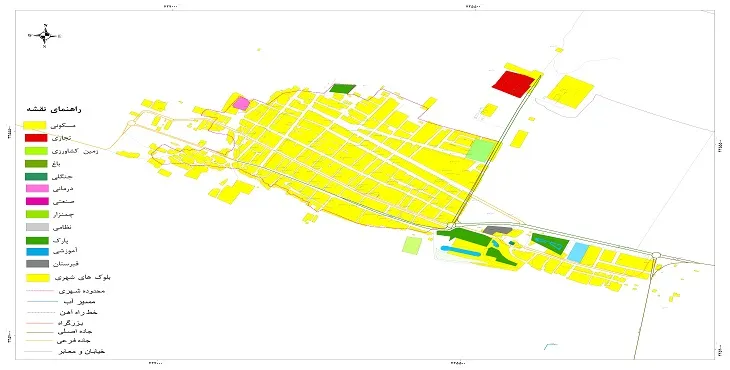The width and height of the screenshot is (730, 370).
Task: Click the legend label زمین کشاورزی
Action: pos(74,151)
